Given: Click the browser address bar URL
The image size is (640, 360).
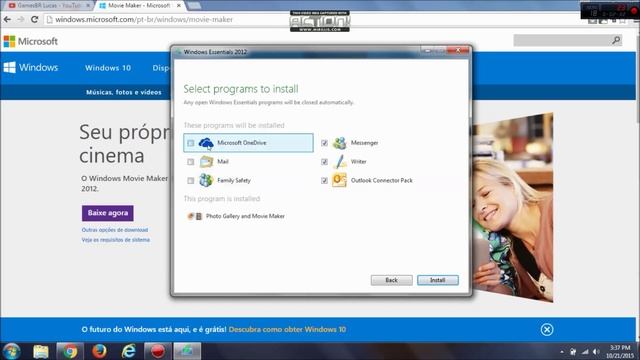Looking at the screenshot, I should 144,19.
